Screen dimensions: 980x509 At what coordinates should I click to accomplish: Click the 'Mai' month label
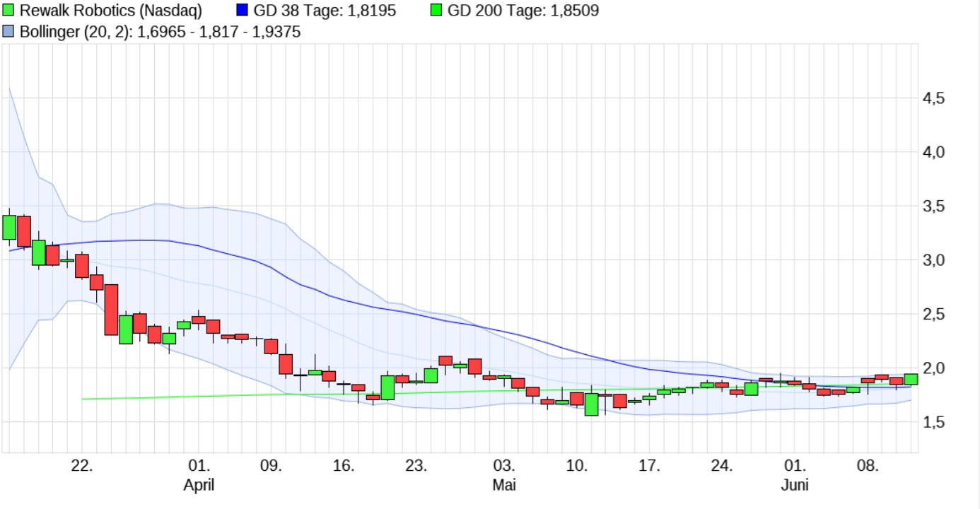503,485
